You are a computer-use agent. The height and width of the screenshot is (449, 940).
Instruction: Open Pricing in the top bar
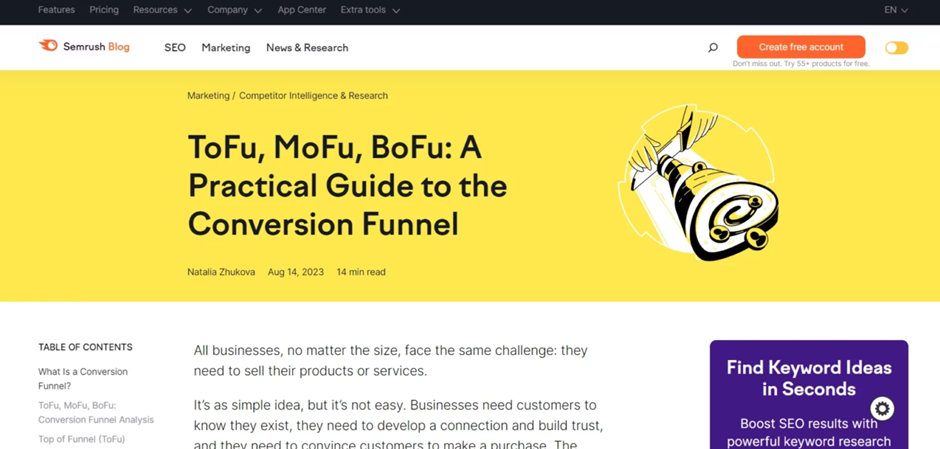104,10
